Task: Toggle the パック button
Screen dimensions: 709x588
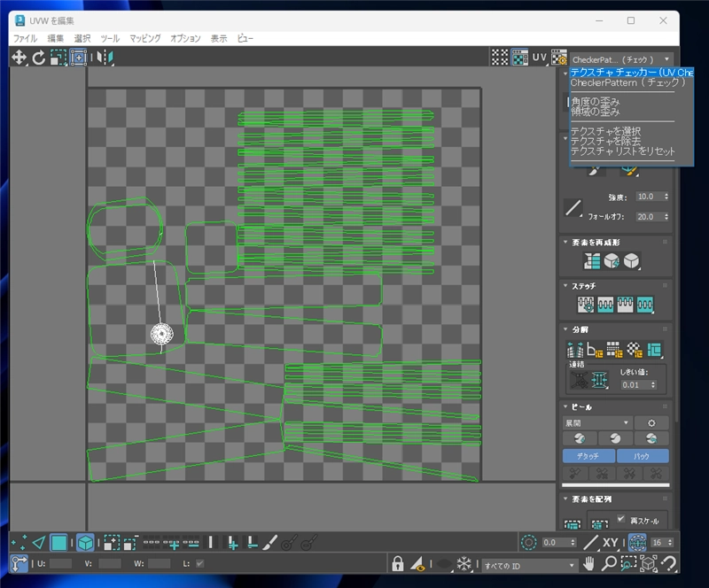Action: click(643, 456)
